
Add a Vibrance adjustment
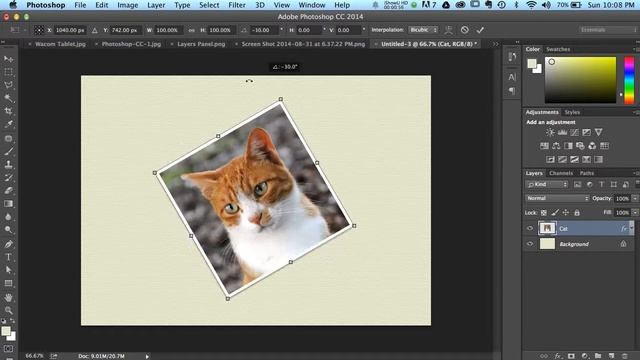coord(598,132)
